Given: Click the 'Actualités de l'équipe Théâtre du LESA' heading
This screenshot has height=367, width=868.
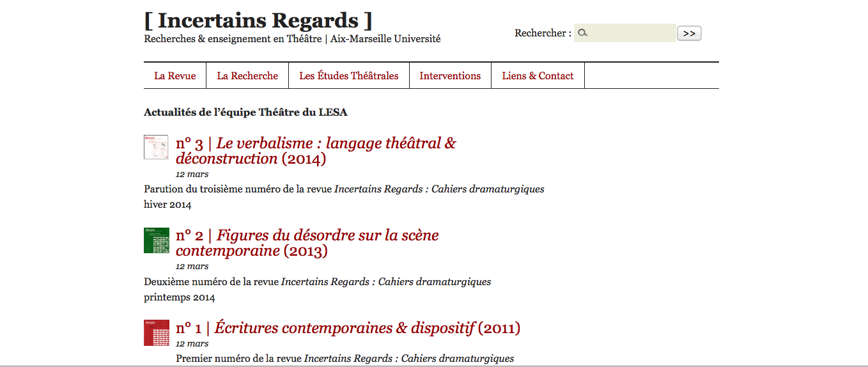Looking at the screenshot, I should point(245,113).
